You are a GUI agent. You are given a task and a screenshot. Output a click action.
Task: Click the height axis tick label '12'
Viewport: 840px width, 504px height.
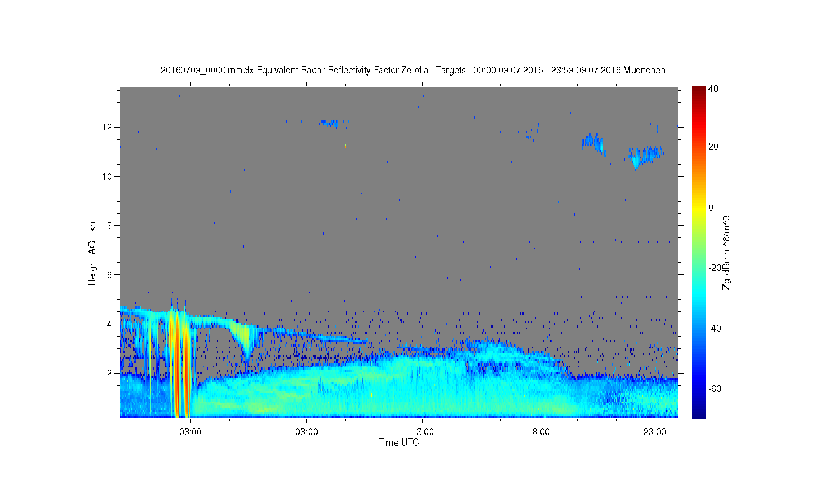[108, 127]
